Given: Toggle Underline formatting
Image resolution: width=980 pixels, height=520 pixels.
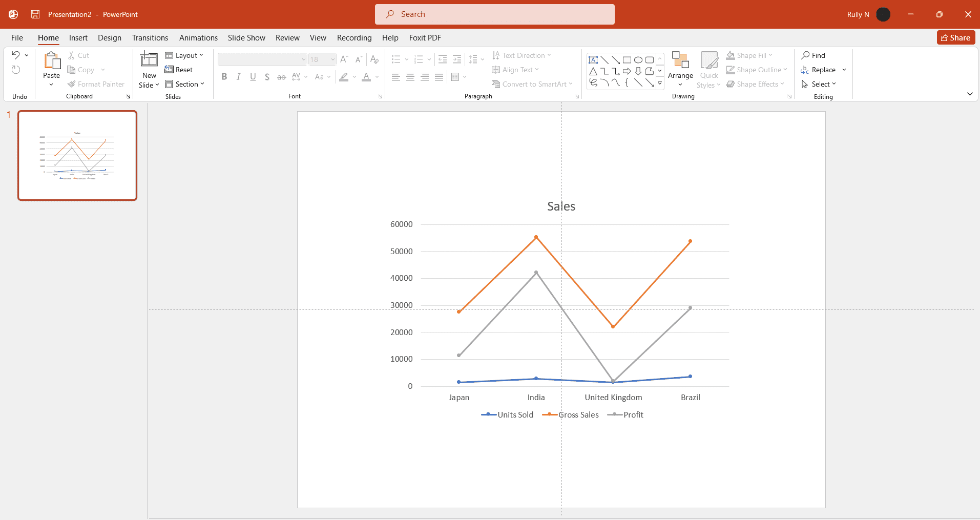Looking at the screenshot, I should pos(253,77).
